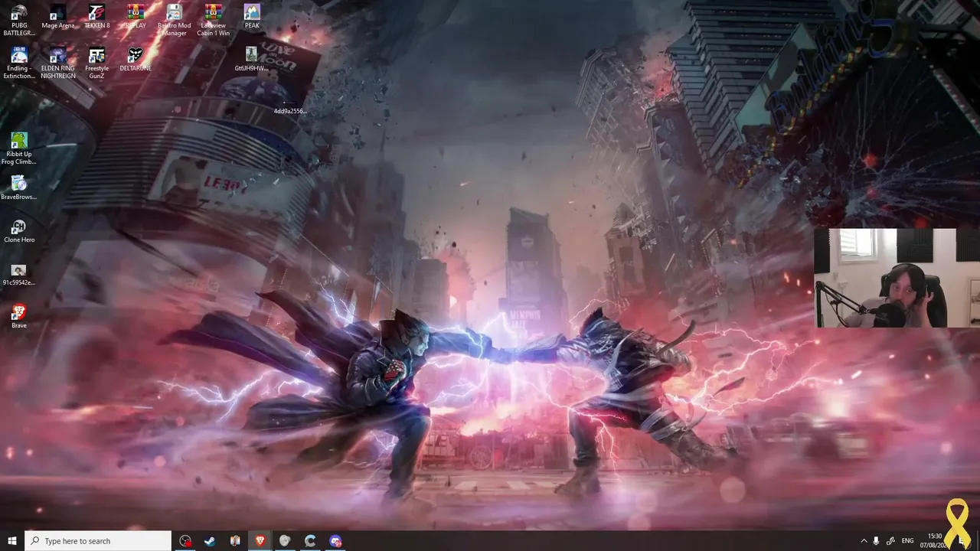Viewport: 980px width, 551px height.
Task: Select the BraveBrowser installer icon
Action: [x=19, y=189]
